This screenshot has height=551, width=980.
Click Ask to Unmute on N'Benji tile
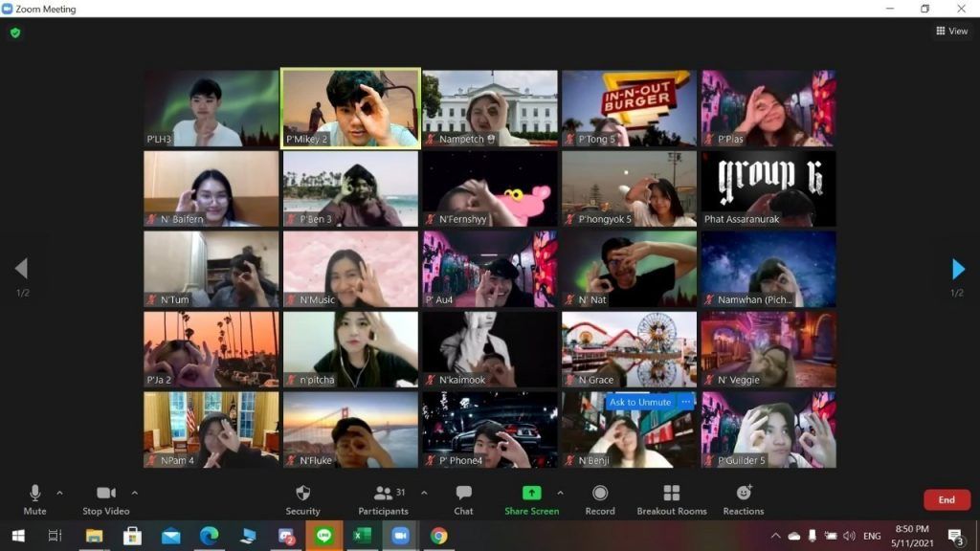[640, 403]
